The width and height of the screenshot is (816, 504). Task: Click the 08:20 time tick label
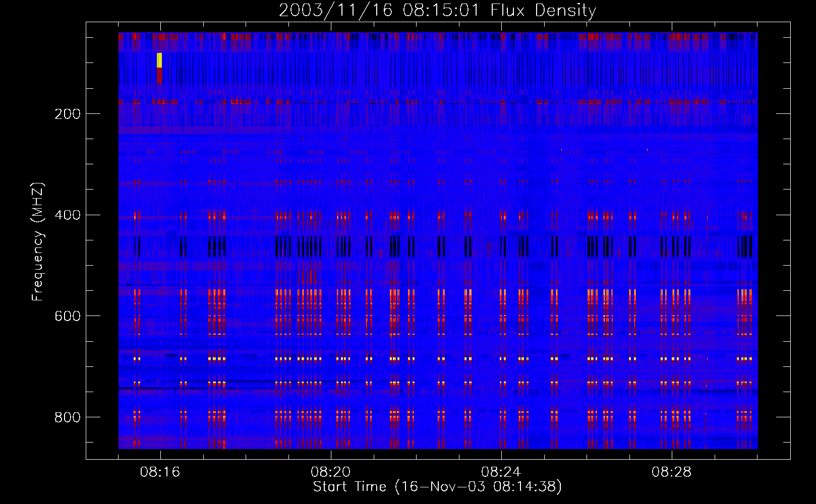point(330,472)
